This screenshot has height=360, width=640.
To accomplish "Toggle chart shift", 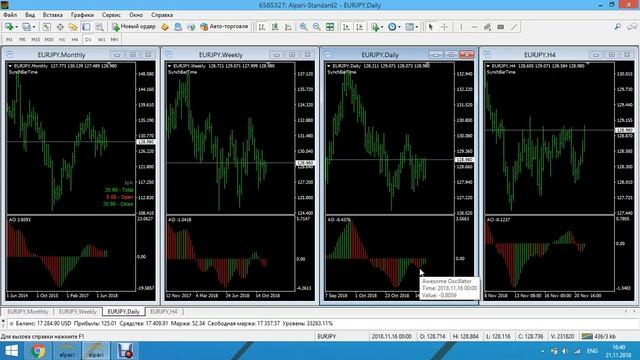I will tap(359, 27).
